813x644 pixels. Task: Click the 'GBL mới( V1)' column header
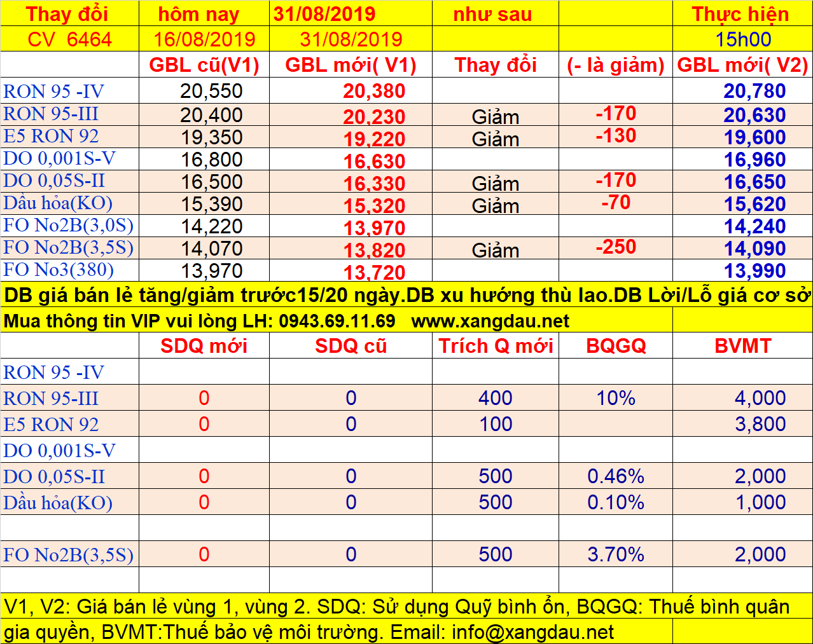351,65
